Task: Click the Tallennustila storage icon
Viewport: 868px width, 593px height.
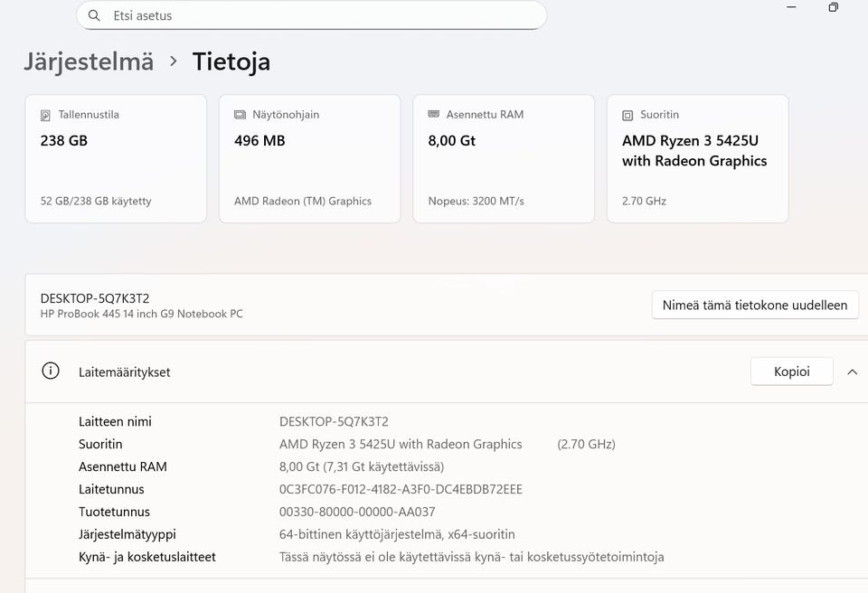Action: pos(46,116)
